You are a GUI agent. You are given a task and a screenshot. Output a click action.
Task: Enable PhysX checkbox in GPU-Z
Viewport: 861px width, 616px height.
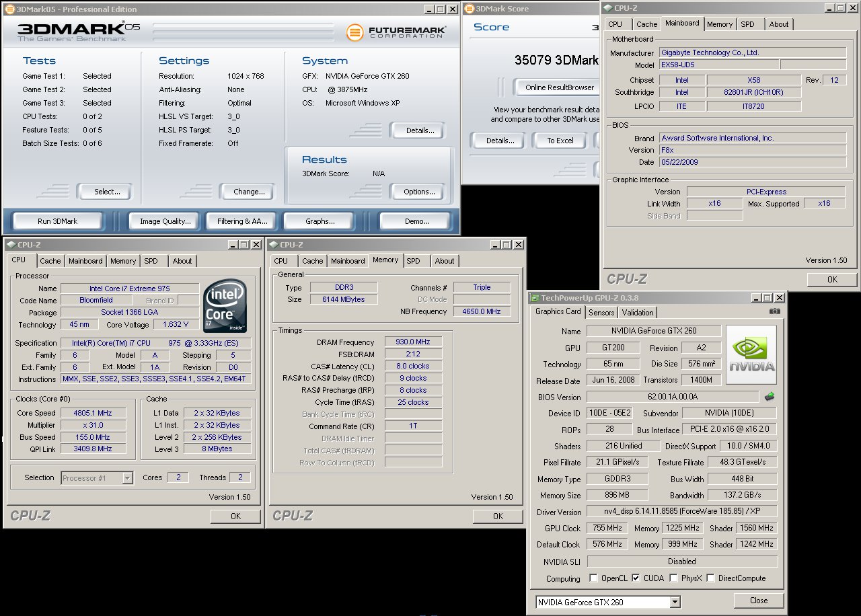[673, 578]
